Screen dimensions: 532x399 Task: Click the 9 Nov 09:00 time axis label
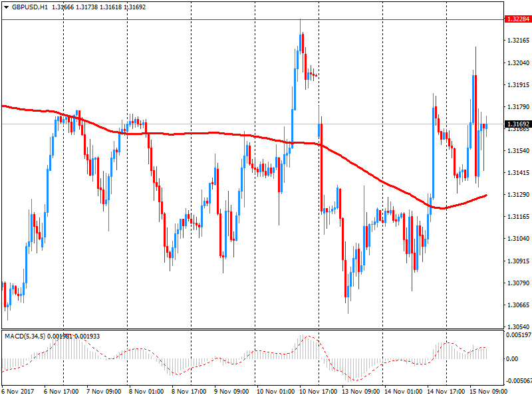pos(231,392)
